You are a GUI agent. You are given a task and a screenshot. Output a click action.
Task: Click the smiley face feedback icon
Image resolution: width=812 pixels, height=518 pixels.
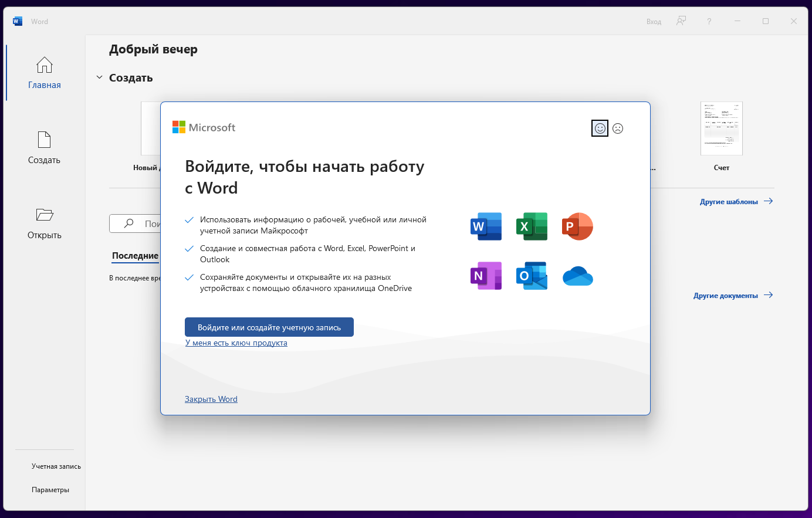click(600, 128)
